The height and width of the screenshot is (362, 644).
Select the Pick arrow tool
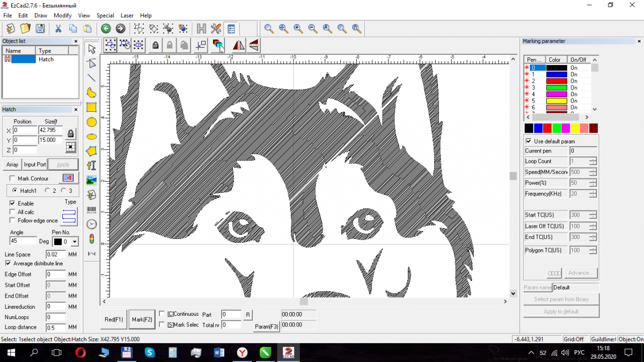[92, 49]
